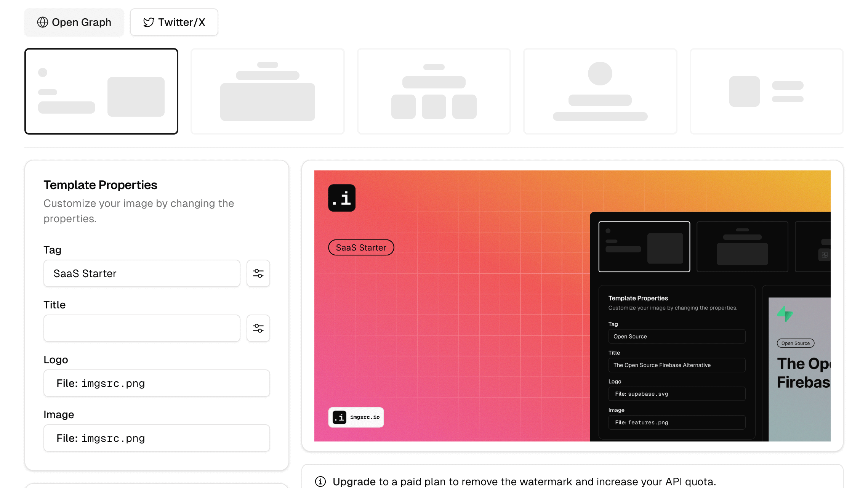Click the info icon beside Upgrade notice

click(320, 482)
